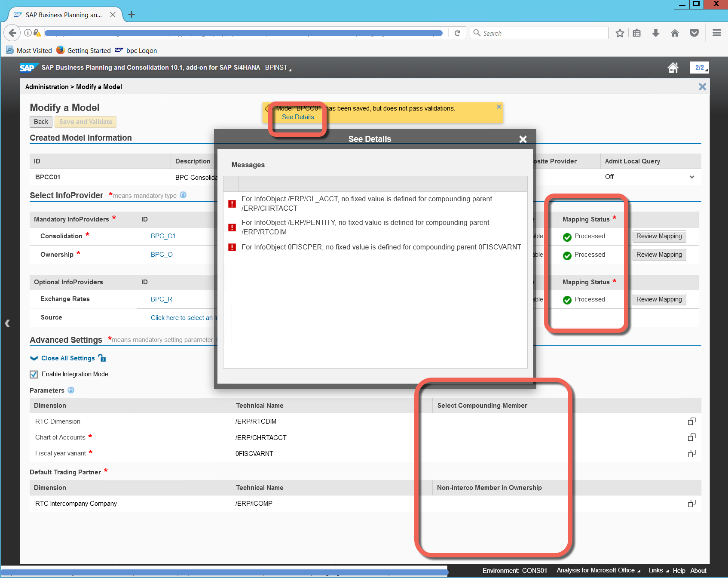Viewport: 728px width, 578px height.
Task: Click the browser reload icon
Action: coord(457,33)
